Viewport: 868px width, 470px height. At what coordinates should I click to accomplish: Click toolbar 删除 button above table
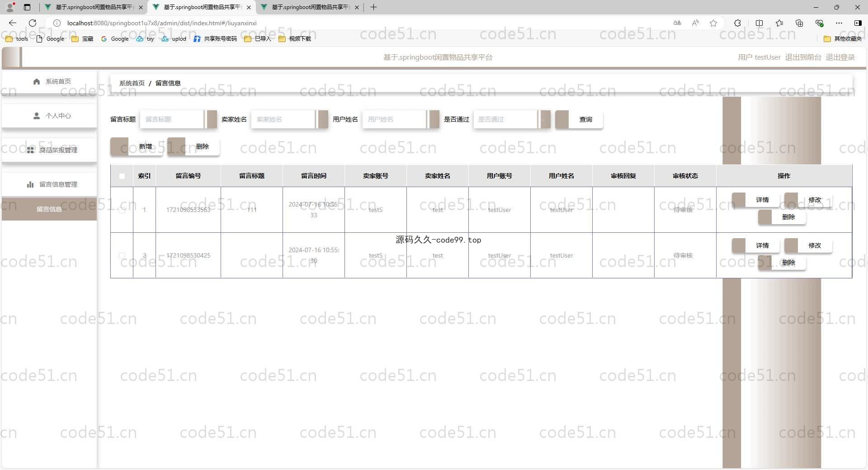click(193, 146)
